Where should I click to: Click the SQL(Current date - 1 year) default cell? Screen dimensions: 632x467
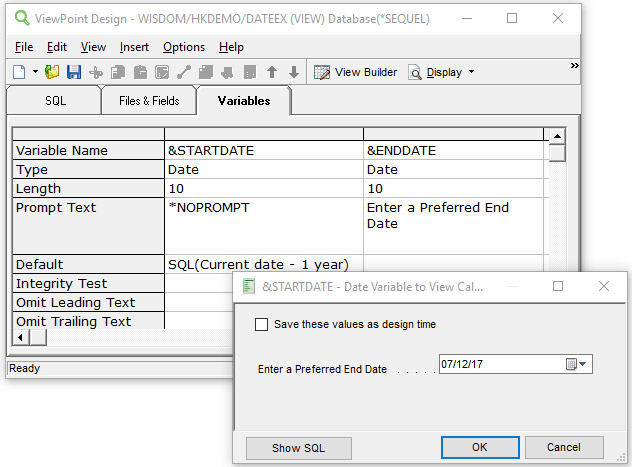(x=264, y=264)
